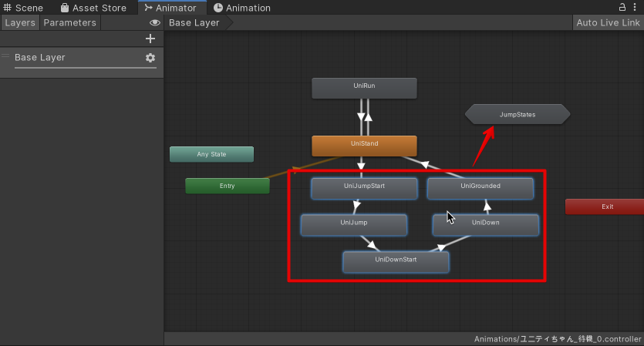This screenshot has width=644, height=346.
Task: Switch to the Scene tab
Action: coord(23,8)
